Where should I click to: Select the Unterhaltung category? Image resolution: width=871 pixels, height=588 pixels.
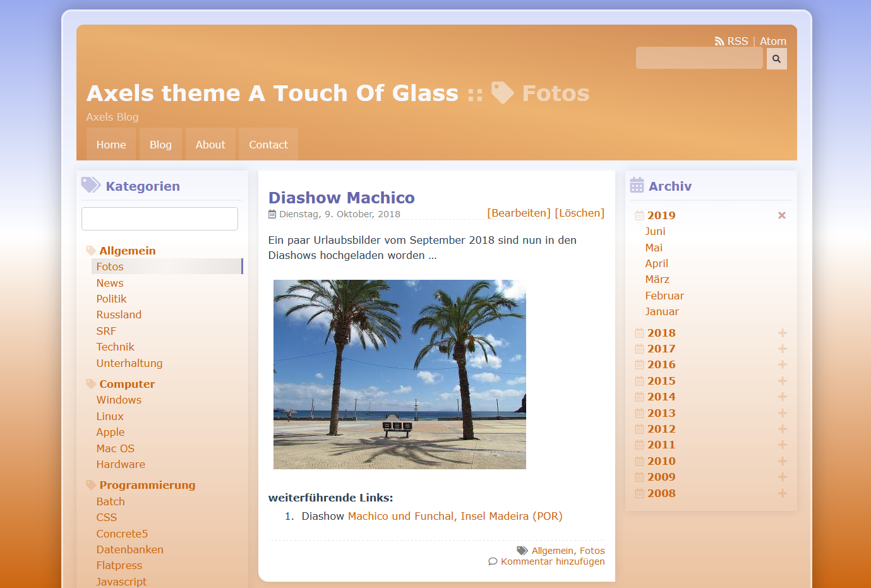pos(129,363)
